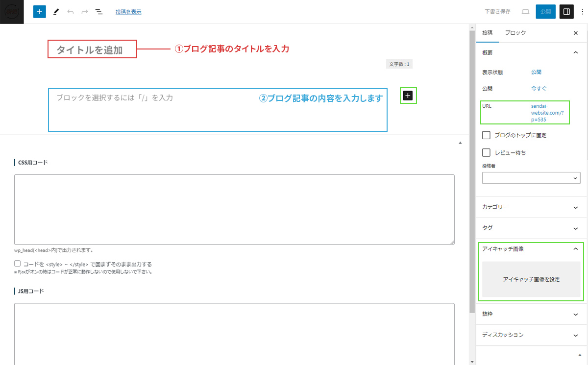Click the black add block button in content
Image resolution: width=588 pixels, height=365 pixels.
click(408, 96)
